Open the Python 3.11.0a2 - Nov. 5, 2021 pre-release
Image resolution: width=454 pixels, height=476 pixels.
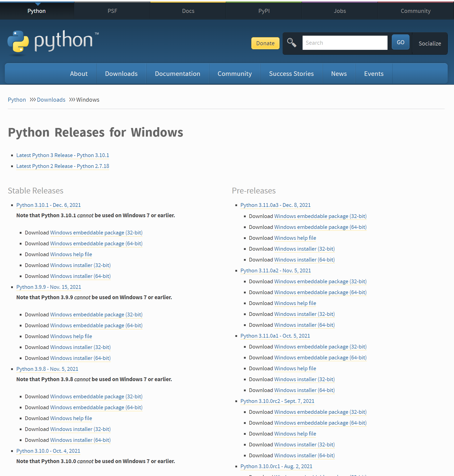(x=276, y=271)
